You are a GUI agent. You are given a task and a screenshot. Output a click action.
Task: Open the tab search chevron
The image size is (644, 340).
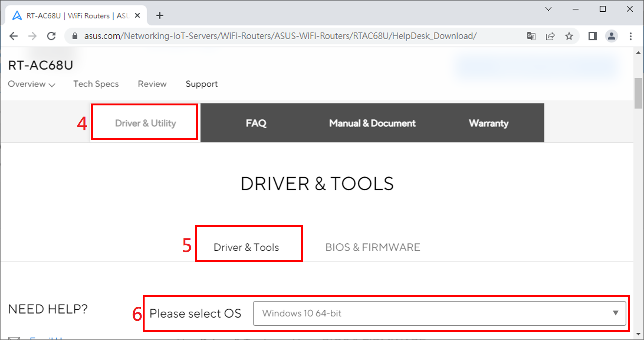tap(548, 9)
